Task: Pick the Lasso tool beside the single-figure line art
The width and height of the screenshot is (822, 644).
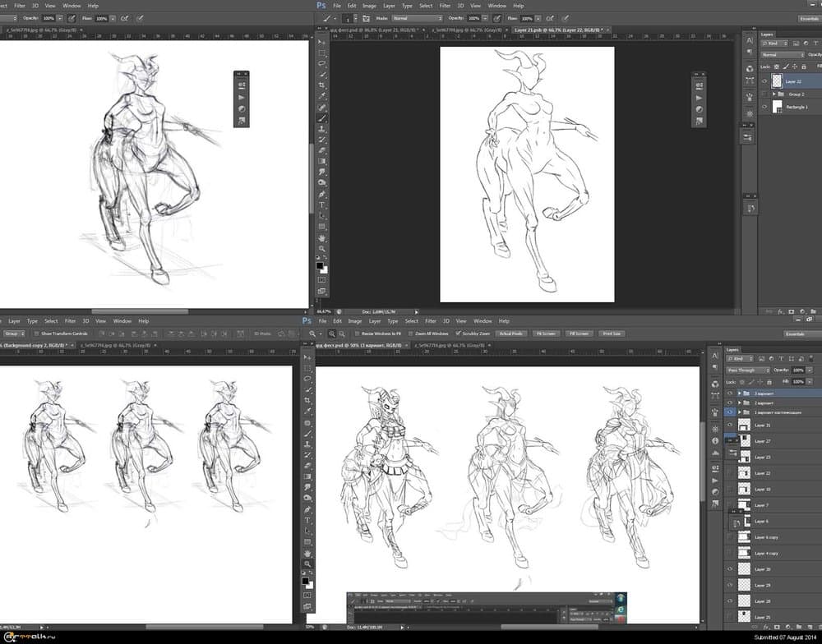Action: 321,63
